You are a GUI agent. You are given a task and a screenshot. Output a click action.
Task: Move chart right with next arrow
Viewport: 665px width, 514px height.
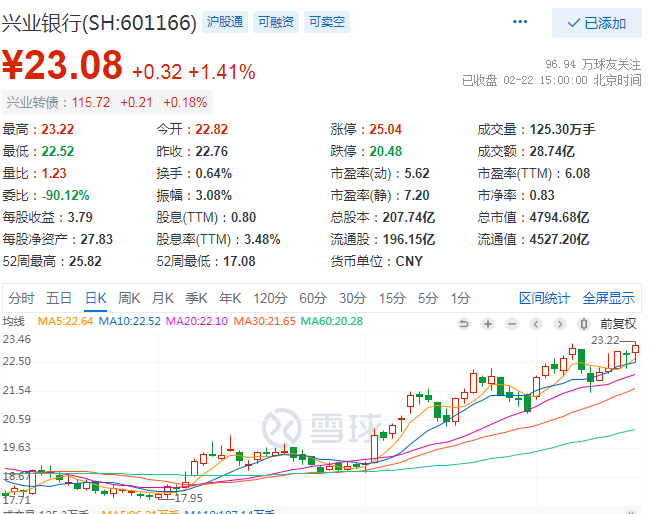click(560, 324)
